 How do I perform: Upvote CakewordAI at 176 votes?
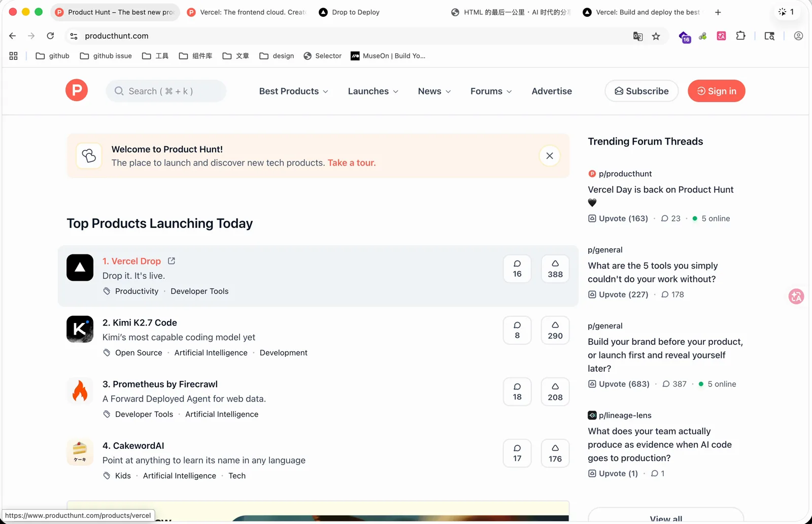pyautogui.click(x=555, y=453)
